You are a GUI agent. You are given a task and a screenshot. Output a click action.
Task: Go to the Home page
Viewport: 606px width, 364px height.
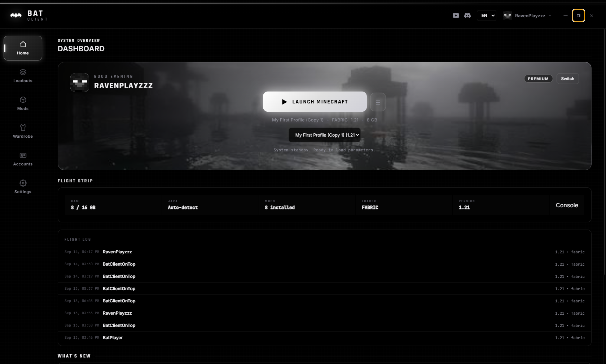pyautogui.click(x=23, y=48)
